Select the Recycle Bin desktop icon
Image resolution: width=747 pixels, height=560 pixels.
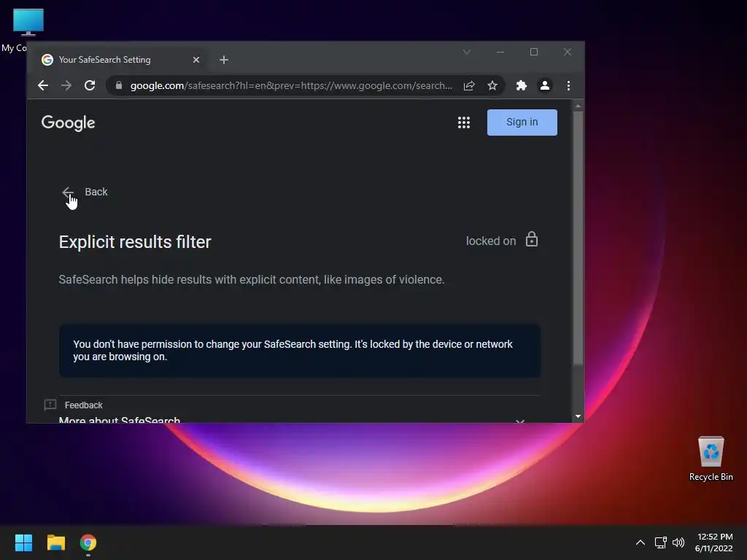tap(711, 459)
